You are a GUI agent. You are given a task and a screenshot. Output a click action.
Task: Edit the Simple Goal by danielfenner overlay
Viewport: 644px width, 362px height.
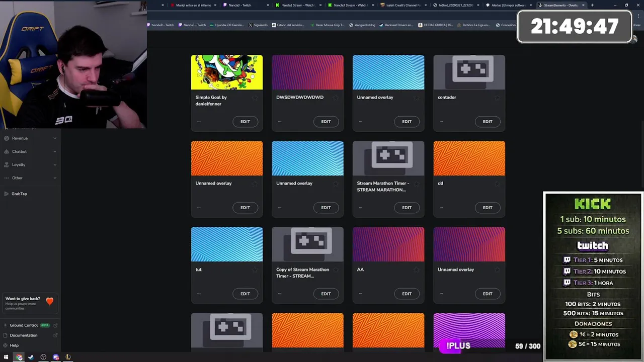pyautogui.click(x=245, y=122)
